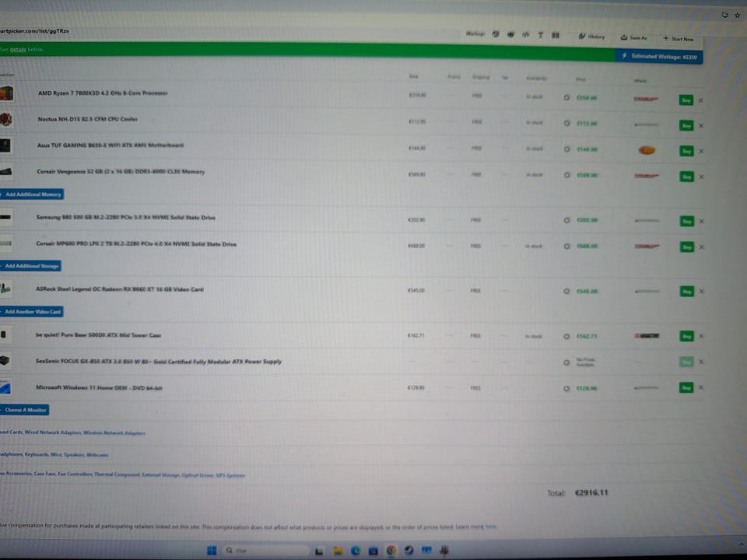Open Microsoft Windows 11 Home OEM link
Viewport: 747px width, 560px height.
99,387
